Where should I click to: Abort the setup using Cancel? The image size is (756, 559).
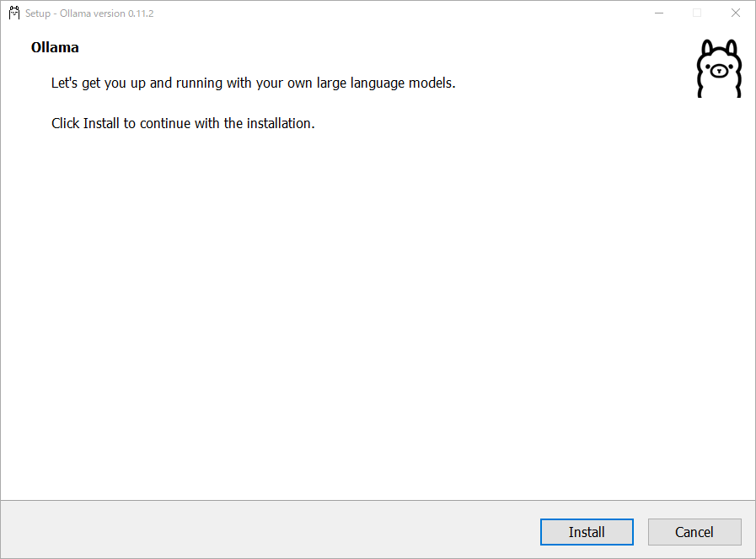[x=694, y=532]
